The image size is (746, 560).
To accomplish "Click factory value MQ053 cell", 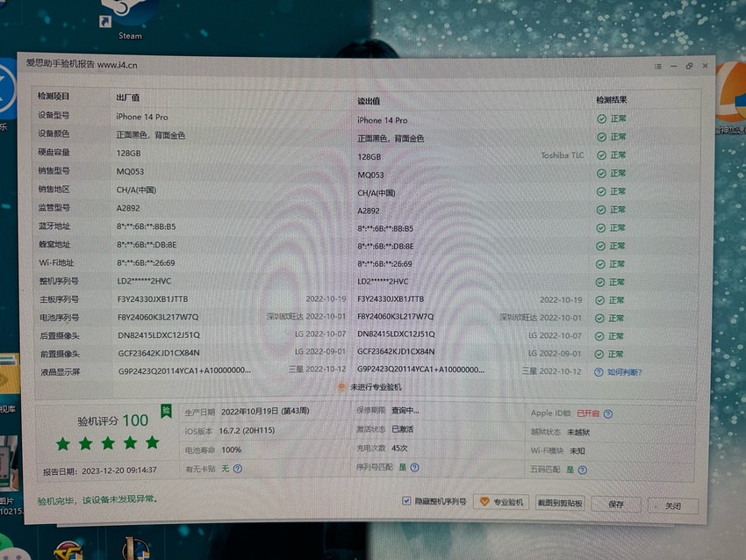I will [130, 171].
